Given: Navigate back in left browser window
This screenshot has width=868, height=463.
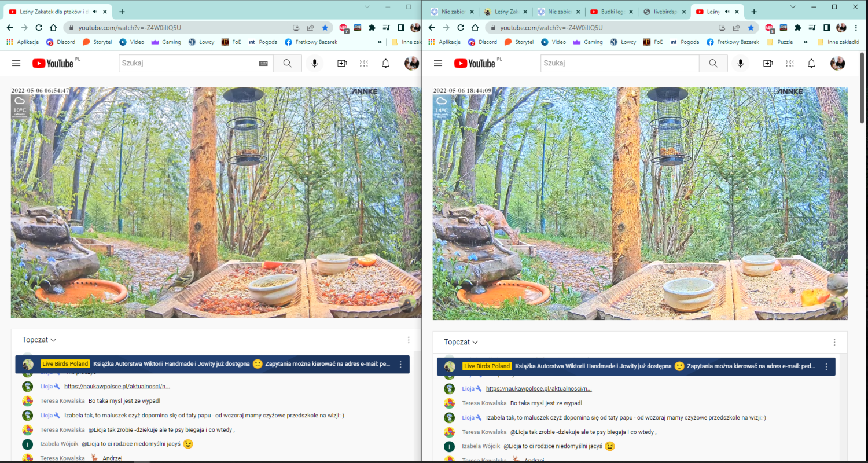Looking at the screenshot, I should point(10,27).
